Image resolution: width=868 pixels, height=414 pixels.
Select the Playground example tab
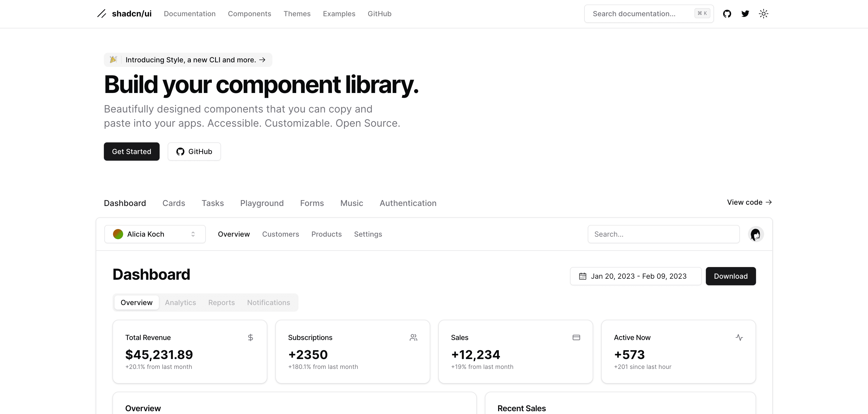click(262, 203)
